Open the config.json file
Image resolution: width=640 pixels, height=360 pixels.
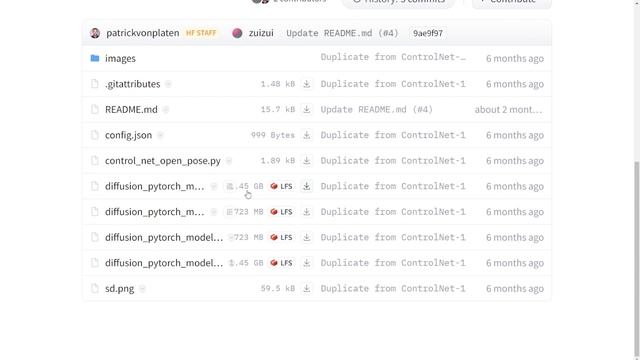tap(128, 135)
